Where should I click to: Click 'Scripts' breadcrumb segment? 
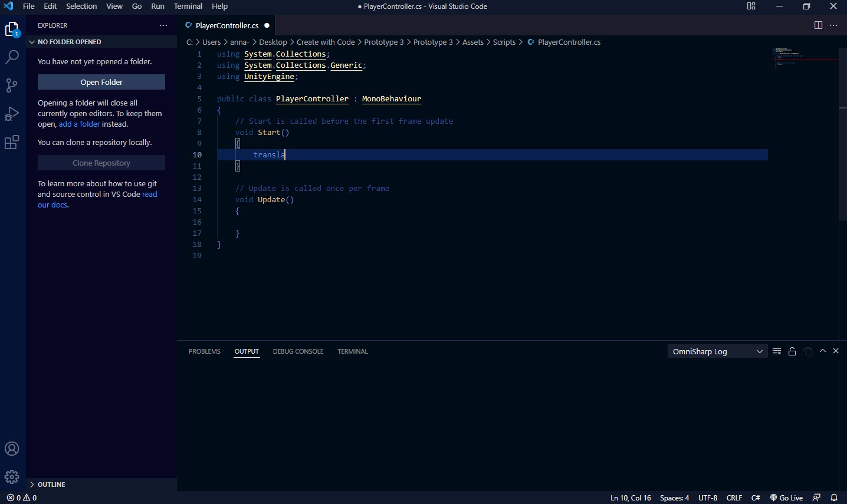(504, 42)
